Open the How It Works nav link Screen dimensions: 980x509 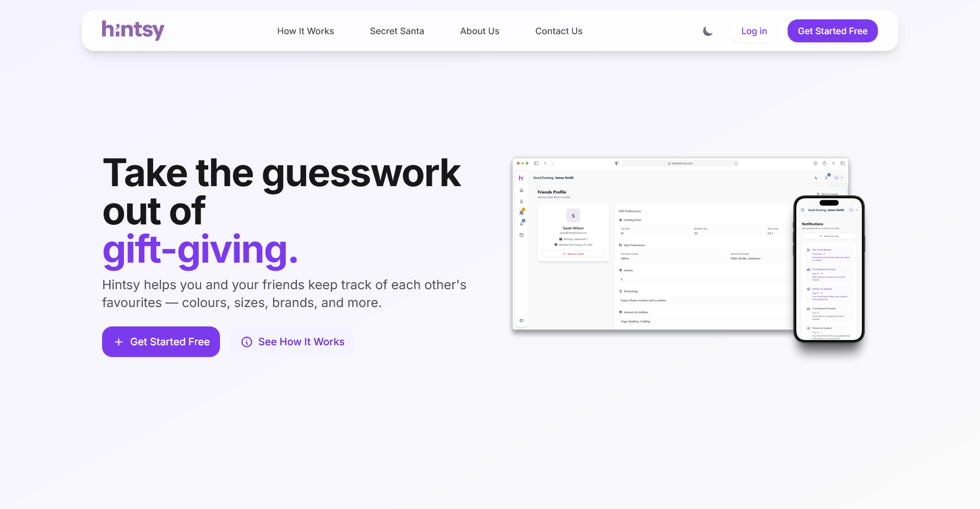click(305, 31)
